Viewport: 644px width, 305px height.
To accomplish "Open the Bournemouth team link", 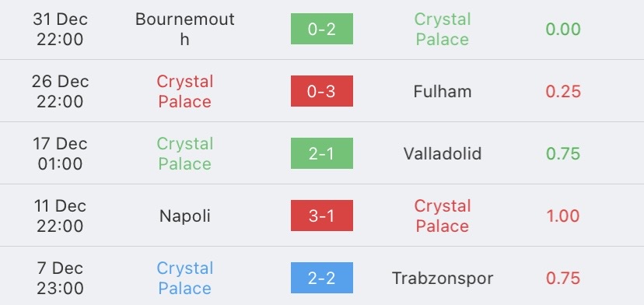I will tap(185, 30).
